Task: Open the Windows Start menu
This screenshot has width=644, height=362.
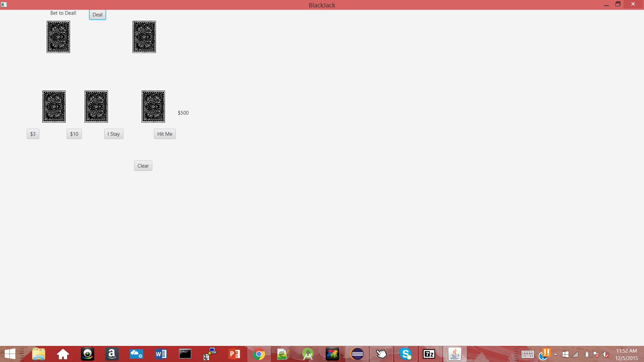Action: coord(10,354)
